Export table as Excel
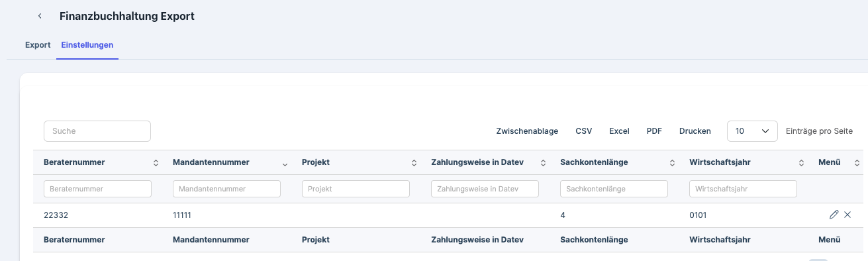The image size is (868, 261). [x=619, y=131]
